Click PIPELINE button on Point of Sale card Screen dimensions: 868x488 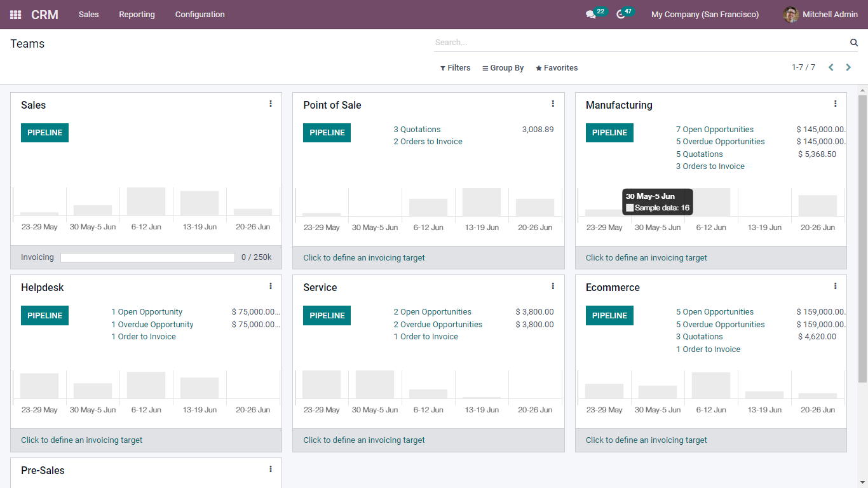pos(327,133)
